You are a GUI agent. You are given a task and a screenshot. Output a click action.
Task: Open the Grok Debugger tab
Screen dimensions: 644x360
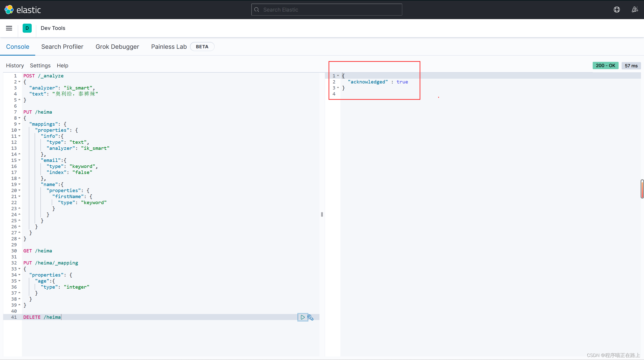(117, 47)
